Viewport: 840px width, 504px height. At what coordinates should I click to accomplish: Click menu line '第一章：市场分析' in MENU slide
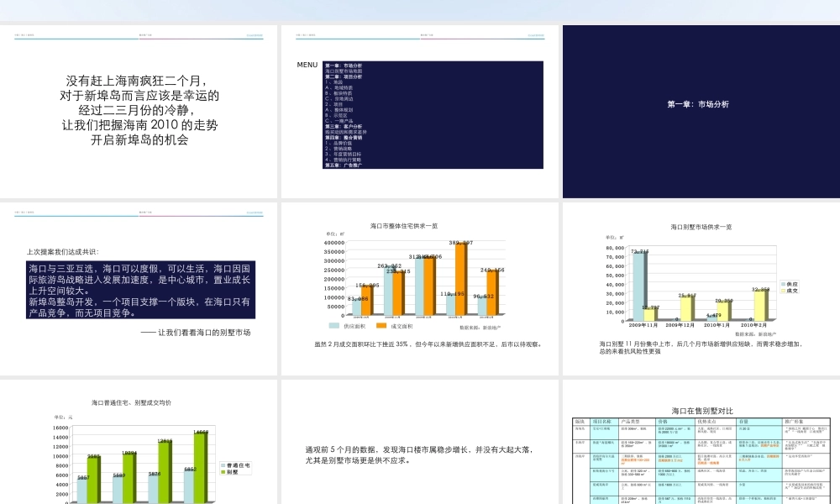tap(344, 66)
